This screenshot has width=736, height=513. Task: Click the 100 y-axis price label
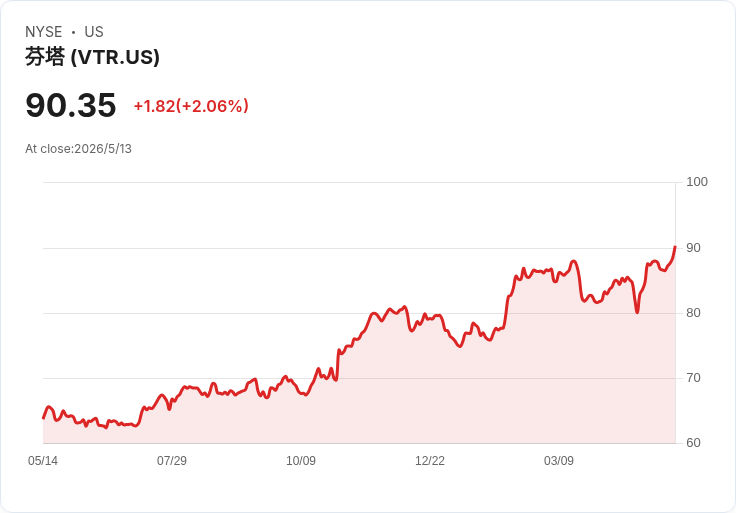pyautogui.click(x=697, y=182)
